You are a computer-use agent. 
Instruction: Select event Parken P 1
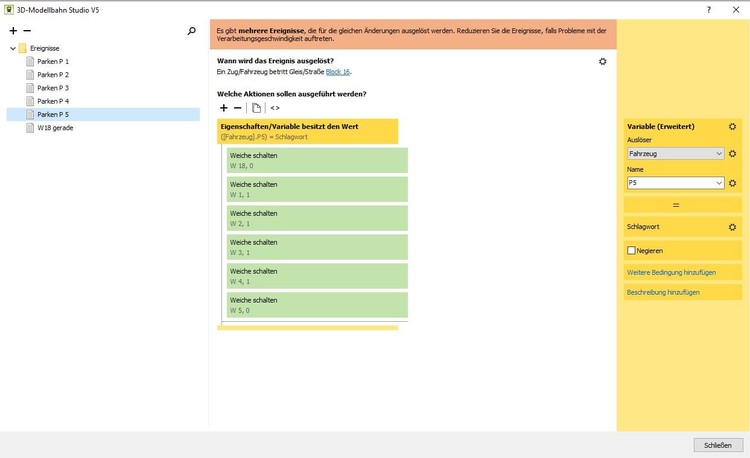coord(53,61)
